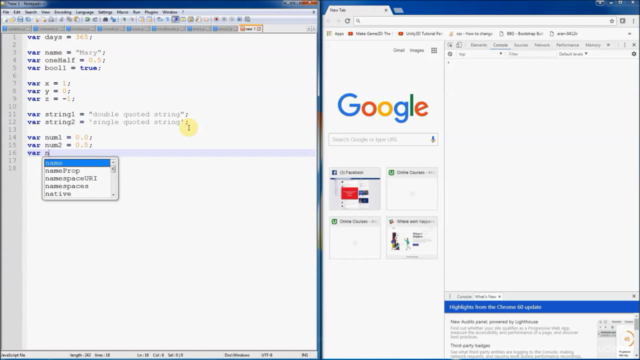The height and width of the screenshot is (360, 640).
Task: Click the Notepad++ tab bar scroll-right arrow
Action: point(313,29)
